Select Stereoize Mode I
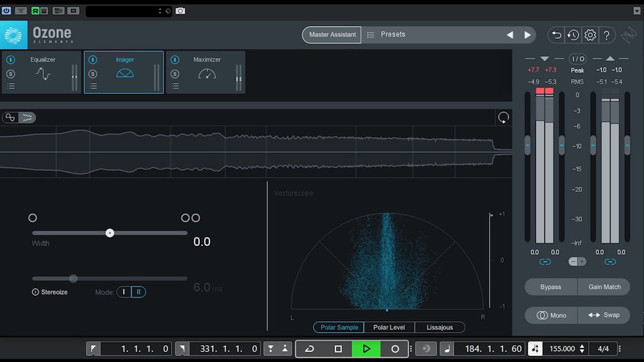This screenshot has width=644, height=362. [x=124, y=292]
